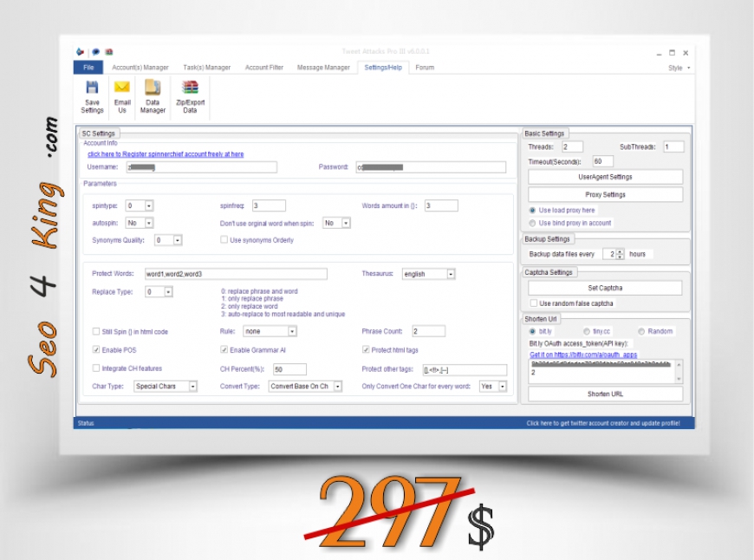Click the Protect Words input field
This screenshot has width=754, height=560.
(x=236, y=274)
